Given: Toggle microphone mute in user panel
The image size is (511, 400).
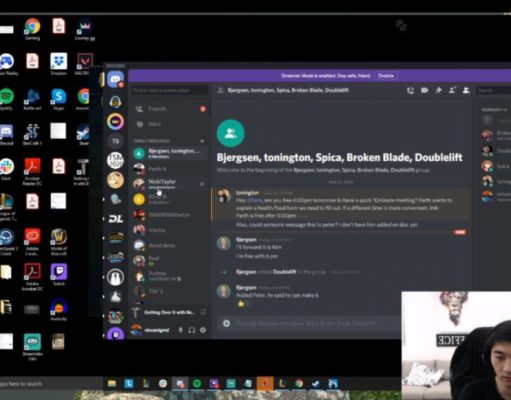Looking at the screenshot, I should pos(180,330).
